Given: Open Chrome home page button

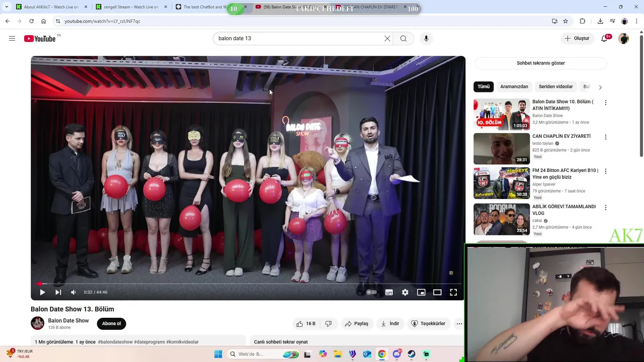Looking at the screenshot, I should [x=43, y=21].
